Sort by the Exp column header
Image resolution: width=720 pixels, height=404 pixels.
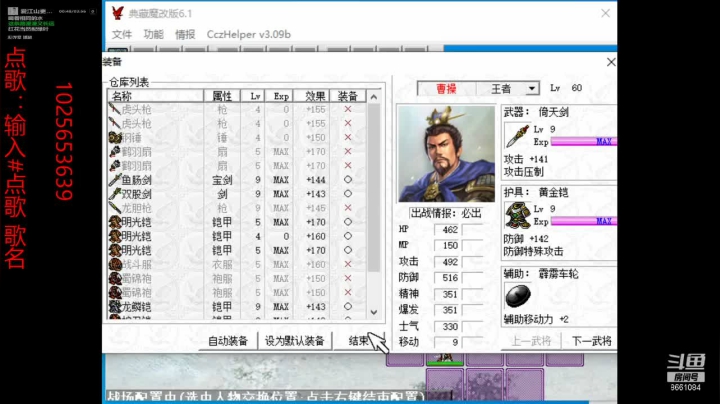point(280,96)
